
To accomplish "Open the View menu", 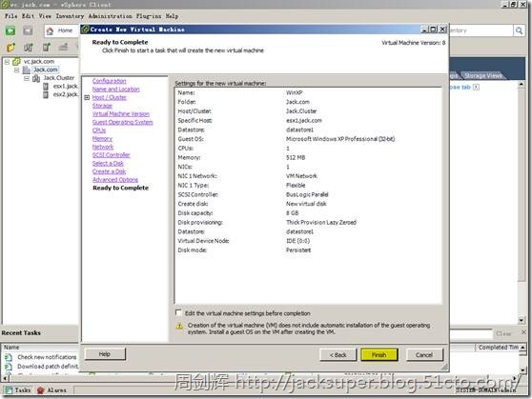I will (x=45, y=16).
